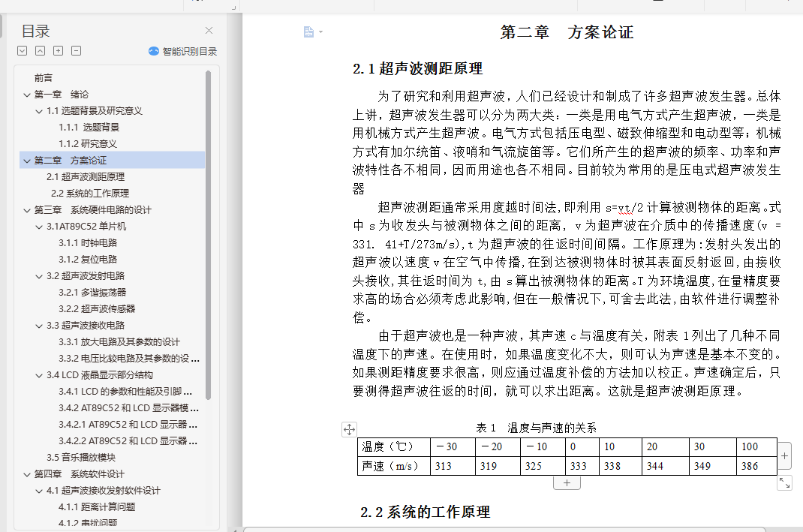Click the outline pane vertical scrollbar
The height and width of the screenshot is (532, 803).
[209, 235]
